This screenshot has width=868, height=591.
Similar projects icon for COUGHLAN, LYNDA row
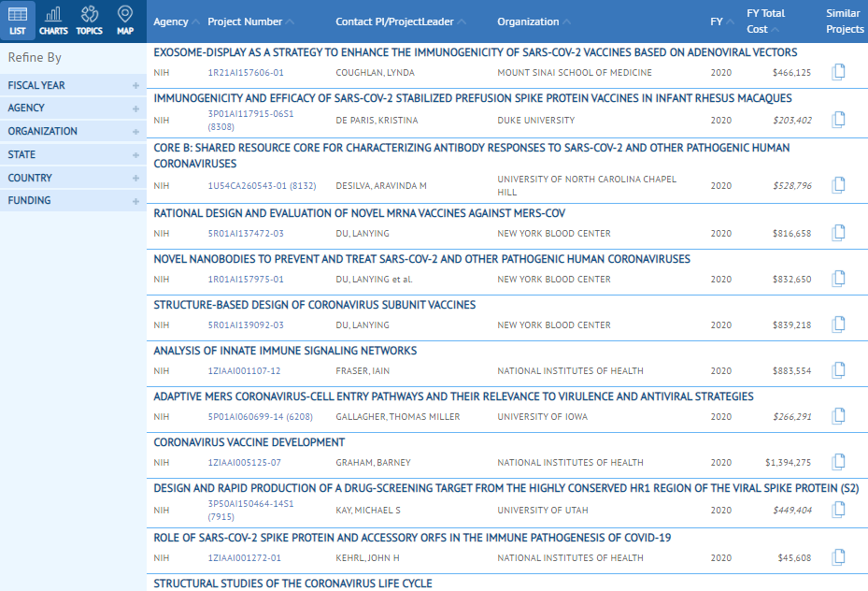[x=839, y=72]
